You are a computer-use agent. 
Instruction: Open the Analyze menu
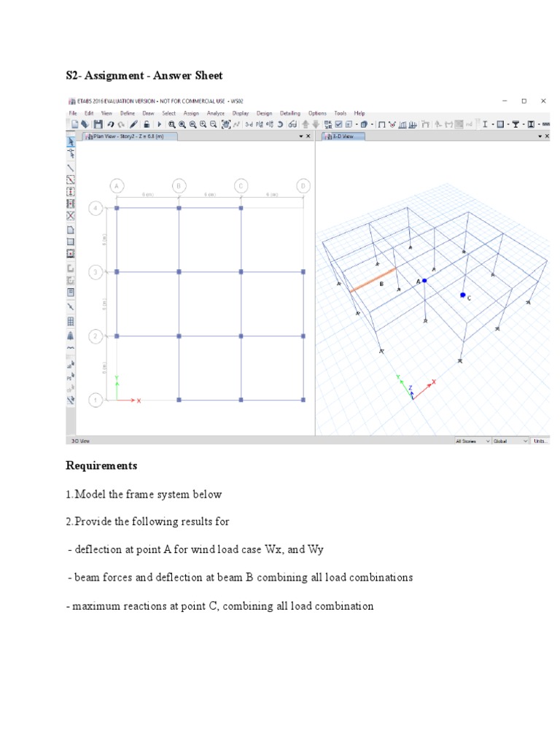(x=215, y=113)
